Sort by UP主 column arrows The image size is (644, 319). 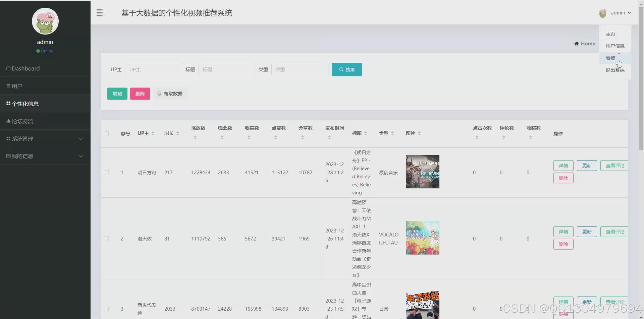pos(153,133)
